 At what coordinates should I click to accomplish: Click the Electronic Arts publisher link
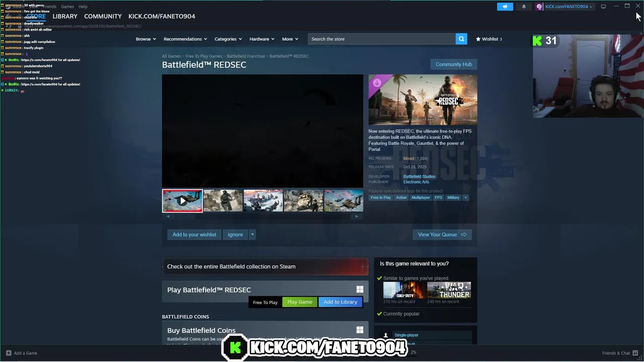tap(416, 182)
